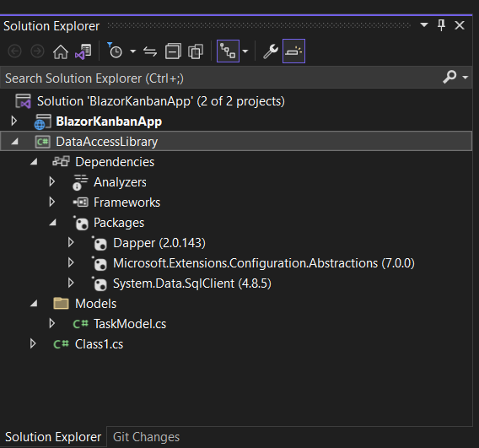The image size is (479, 448).
Task: Open Pending Changes Filter dropdown arrow
Action: (132, 51)
